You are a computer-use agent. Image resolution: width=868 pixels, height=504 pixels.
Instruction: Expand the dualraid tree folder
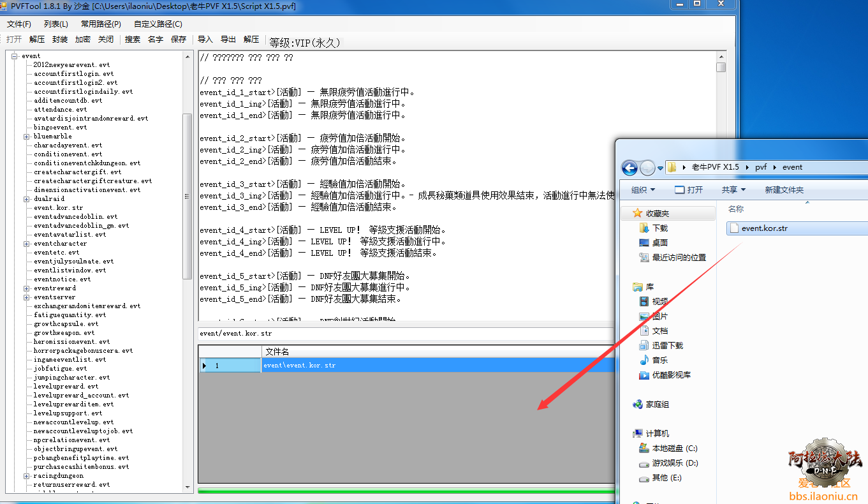[x=27, y=199]
